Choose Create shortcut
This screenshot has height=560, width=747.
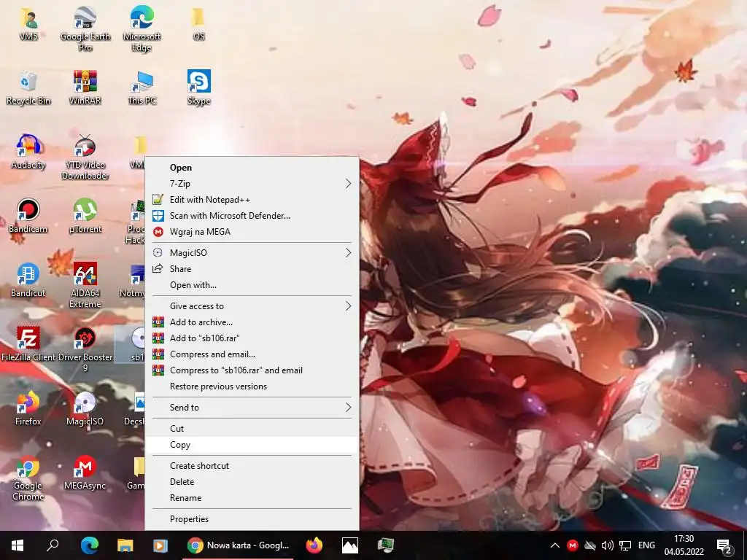pyautogui.click(x=252, y=466)
